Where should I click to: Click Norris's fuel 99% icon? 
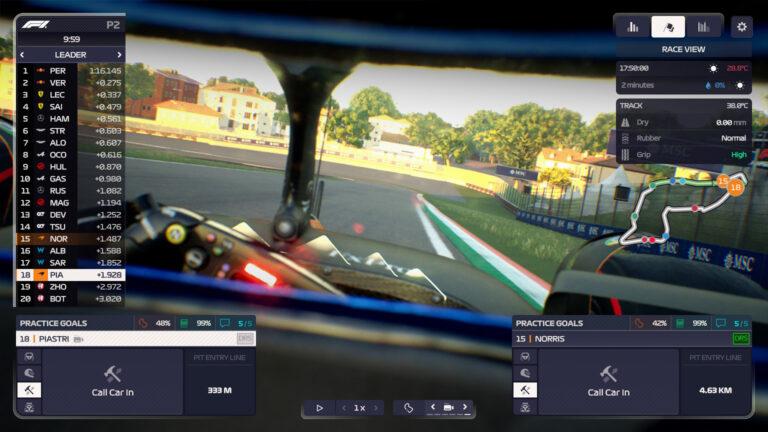click(680, 323)
